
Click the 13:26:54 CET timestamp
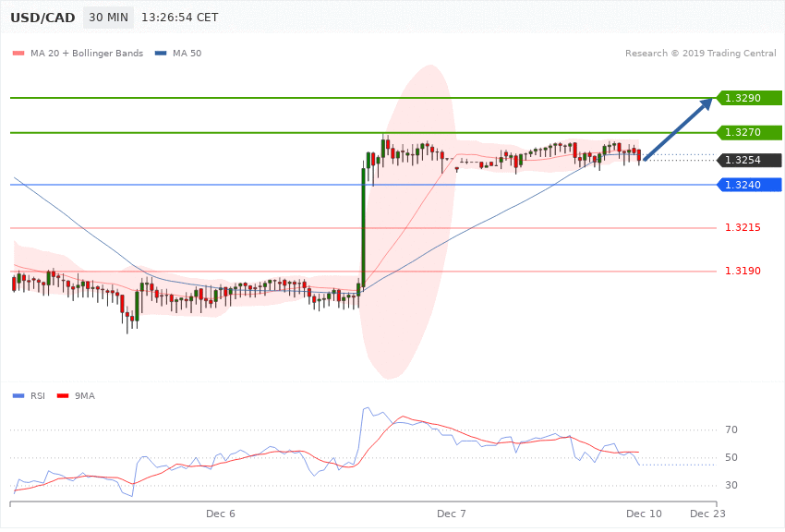click(x=180, y=18)
